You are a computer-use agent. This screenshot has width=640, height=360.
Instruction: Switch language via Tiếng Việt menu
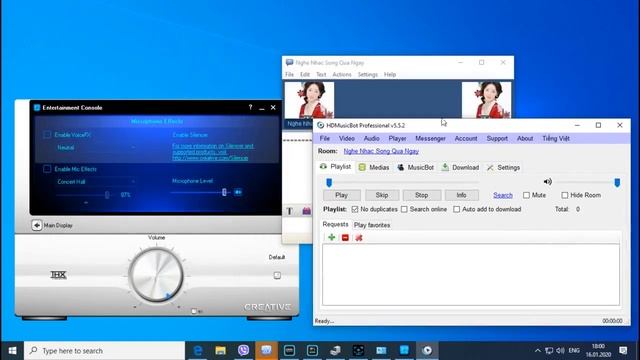[556, 138]
